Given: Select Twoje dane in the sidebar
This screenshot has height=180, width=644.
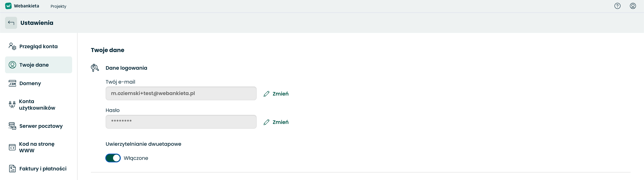Looking at the screenshot, I should 39,65.
